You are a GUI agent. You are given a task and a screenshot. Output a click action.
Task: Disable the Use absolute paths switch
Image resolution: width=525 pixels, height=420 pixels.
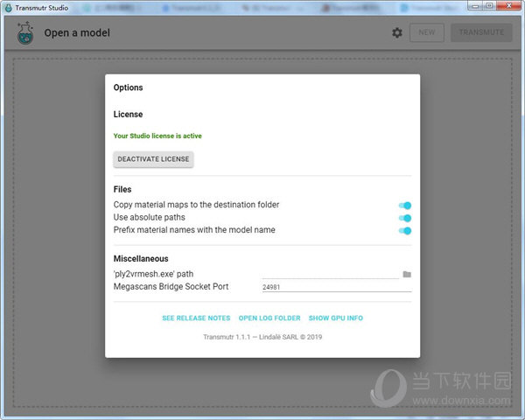click(x=405, y=218)
